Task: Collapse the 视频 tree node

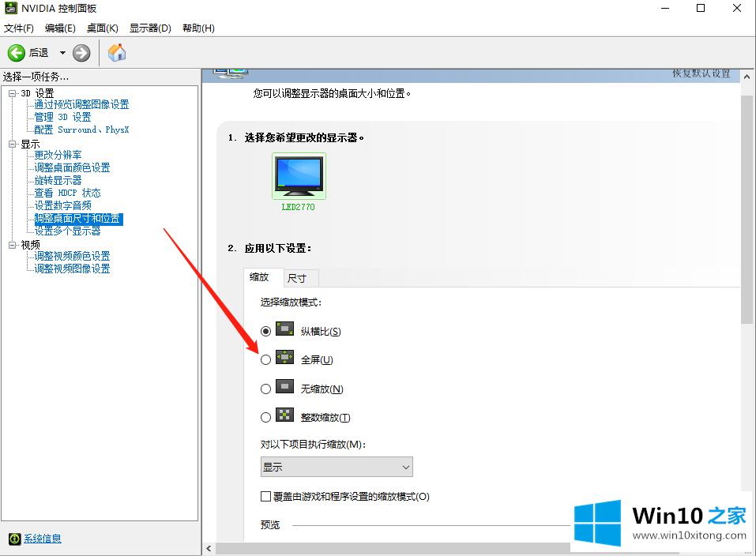Action: [x=13, y=245]
